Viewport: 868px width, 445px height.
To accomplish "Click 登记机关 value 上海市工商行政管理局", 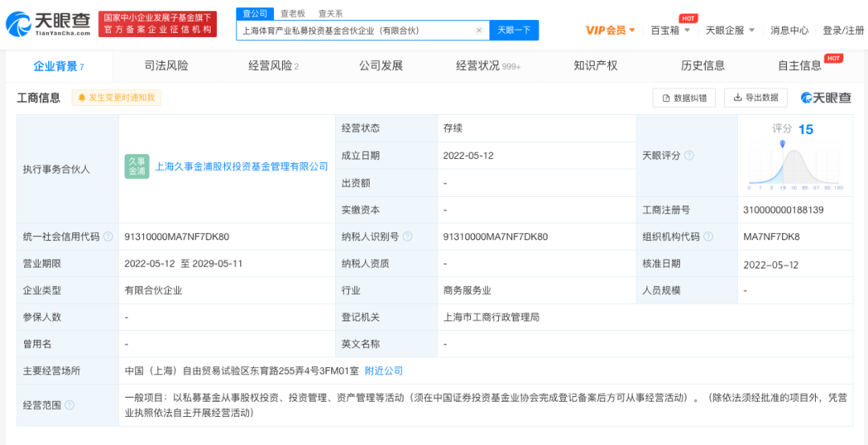I will click(491, 317).
